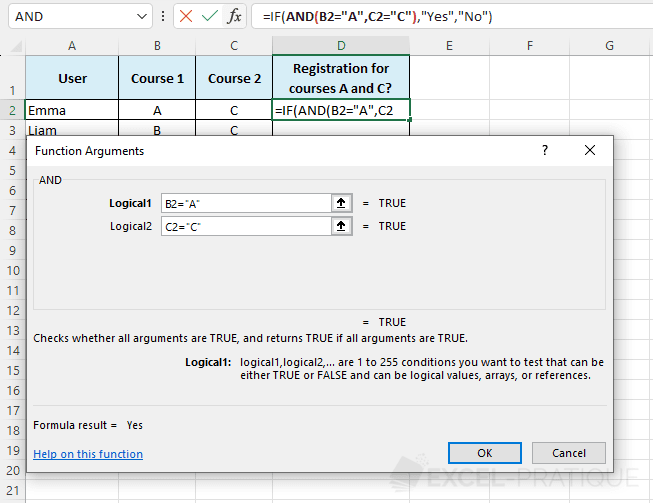
Task: Select row 15 header
Action: pos(12,371)
